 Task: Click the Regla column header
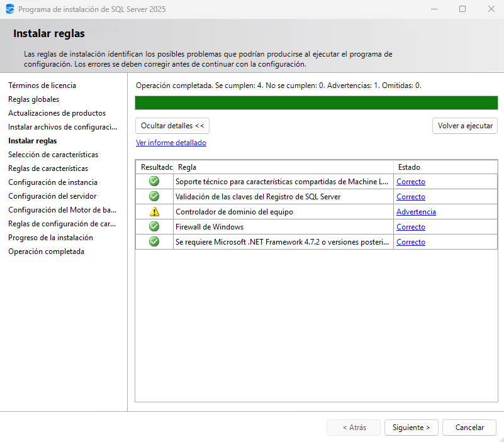[284, 167]
